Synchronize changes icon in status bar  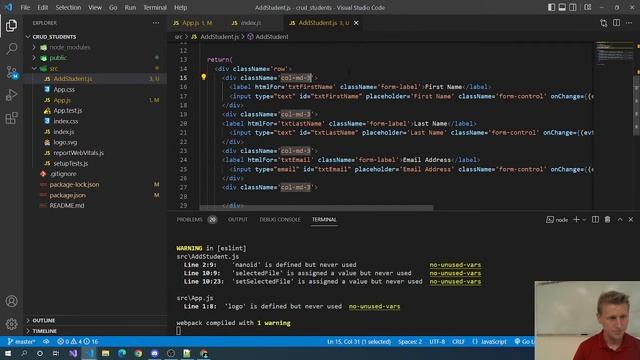pos(46,342)
